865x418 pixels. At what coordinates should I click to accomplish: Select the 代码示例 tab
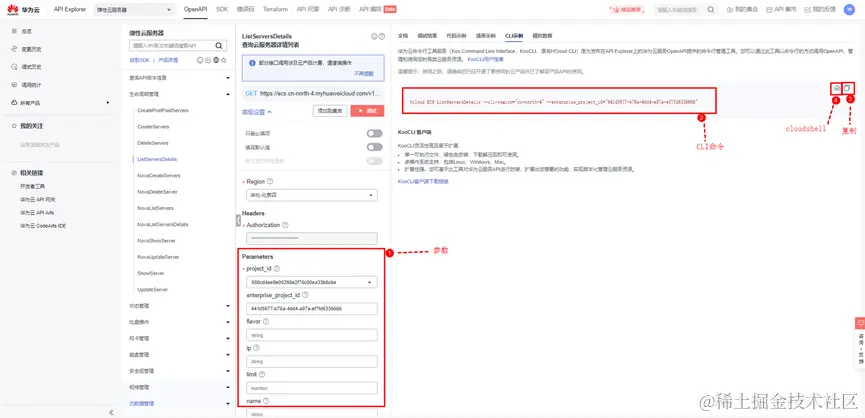point(456,36)
